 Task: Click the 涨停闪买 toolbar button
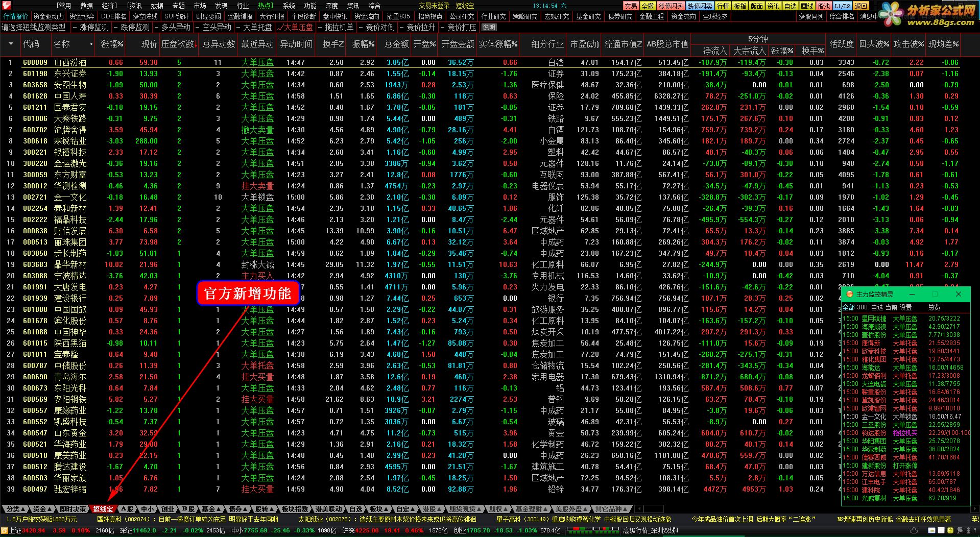click(671, 6)
